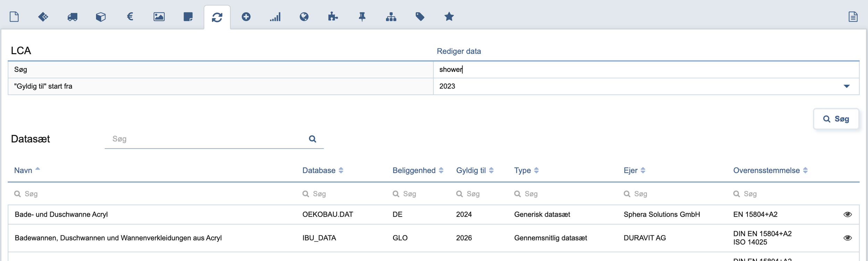Open the image gallery tab

(159, 17)
